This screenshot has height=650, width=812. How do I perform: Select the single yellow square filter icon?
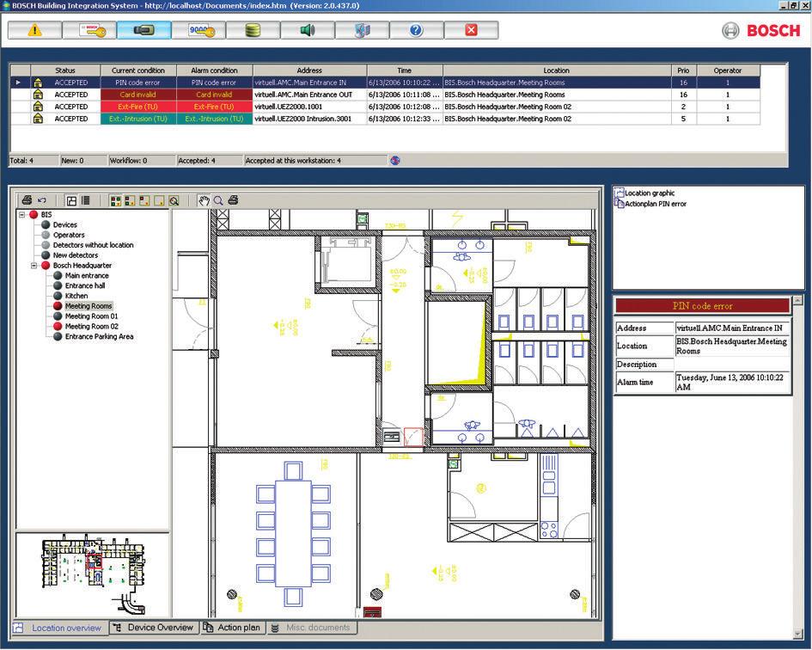160,200
